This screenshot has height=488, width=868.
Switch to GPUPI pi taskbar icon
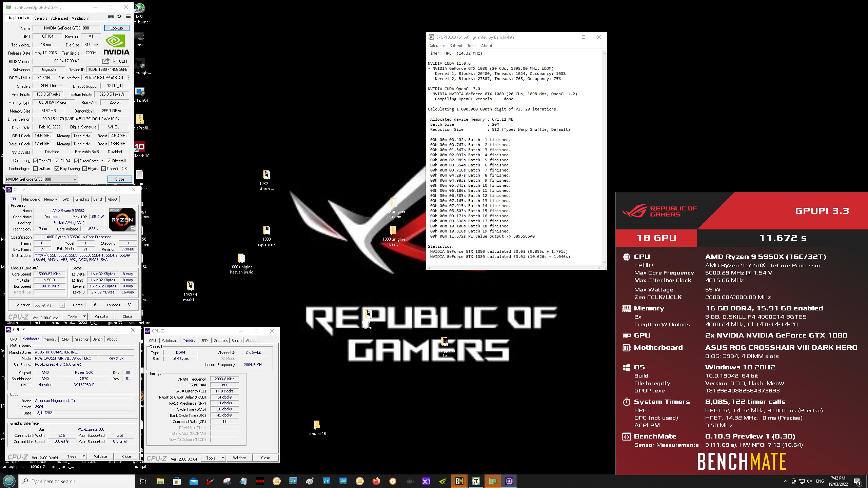[476, 481]
